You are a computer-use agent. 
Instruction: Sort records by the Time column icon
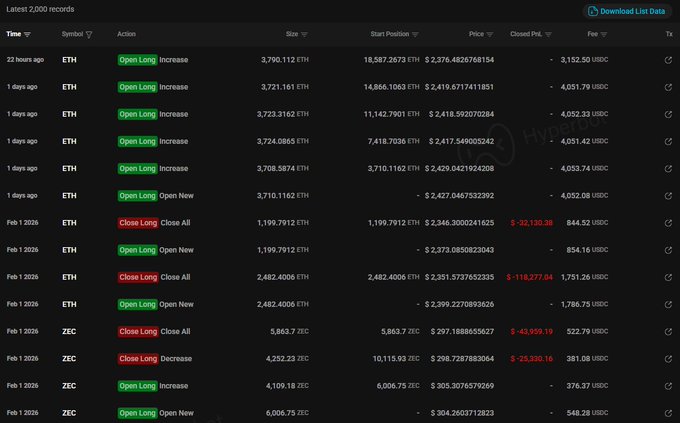[27, 34]
